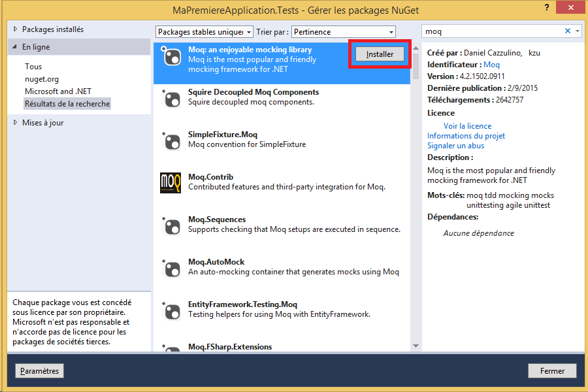The image size is (588, 392).
Task: Select the EntityFramework.Testing.Moq result
Action: (x=282, y=318)
